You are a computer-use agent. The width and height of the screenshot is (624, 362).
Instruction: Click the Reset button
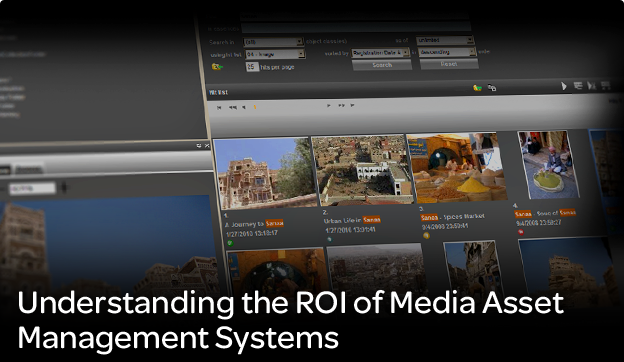point(449,64)
